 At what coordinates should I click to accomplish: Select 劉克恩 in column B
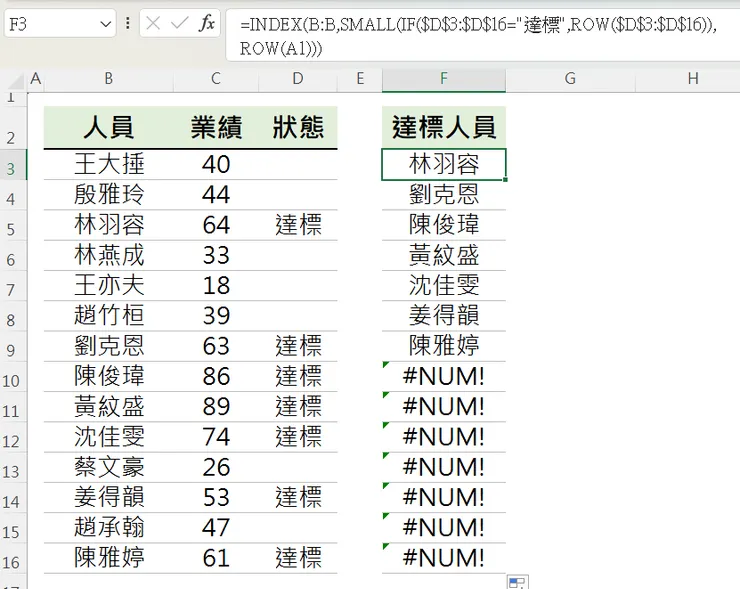(109, 345)
